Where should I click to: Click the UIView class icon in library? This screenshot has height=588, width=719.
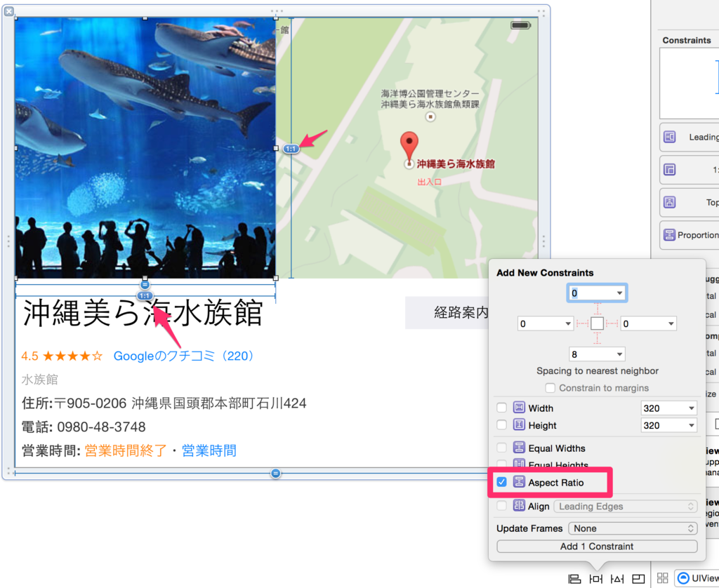(683, 578)
